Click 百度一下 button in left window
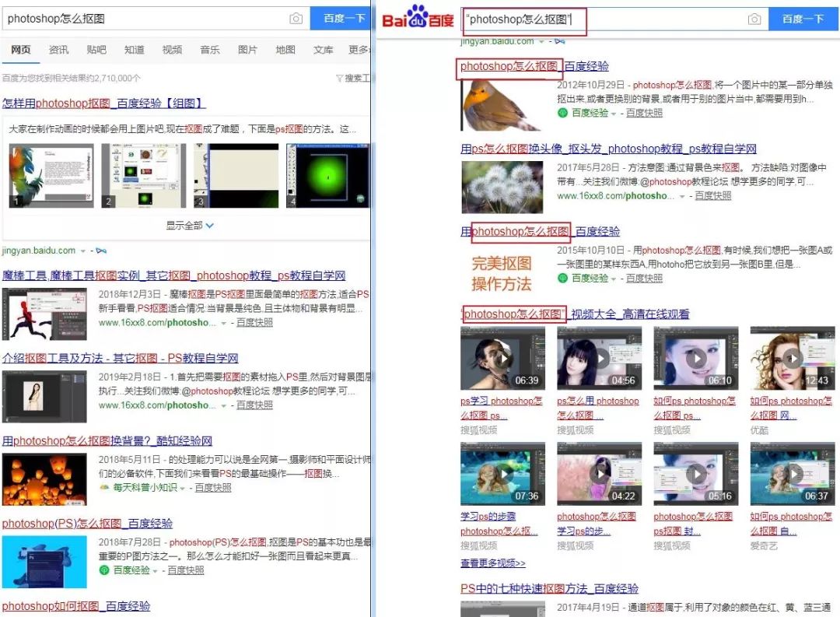 pyautogui.click(x=341, y=18)
